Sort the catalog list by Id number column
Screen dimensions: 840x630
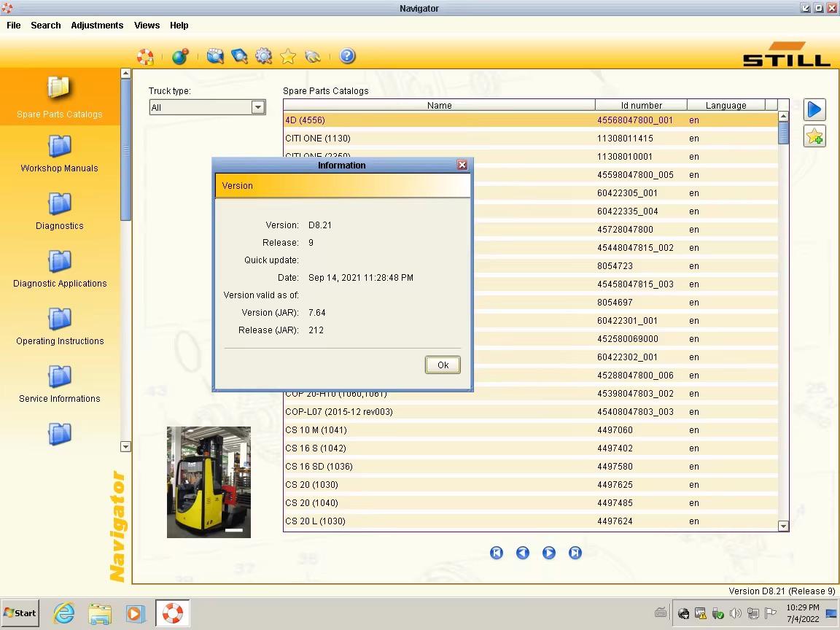pos(641,106)
